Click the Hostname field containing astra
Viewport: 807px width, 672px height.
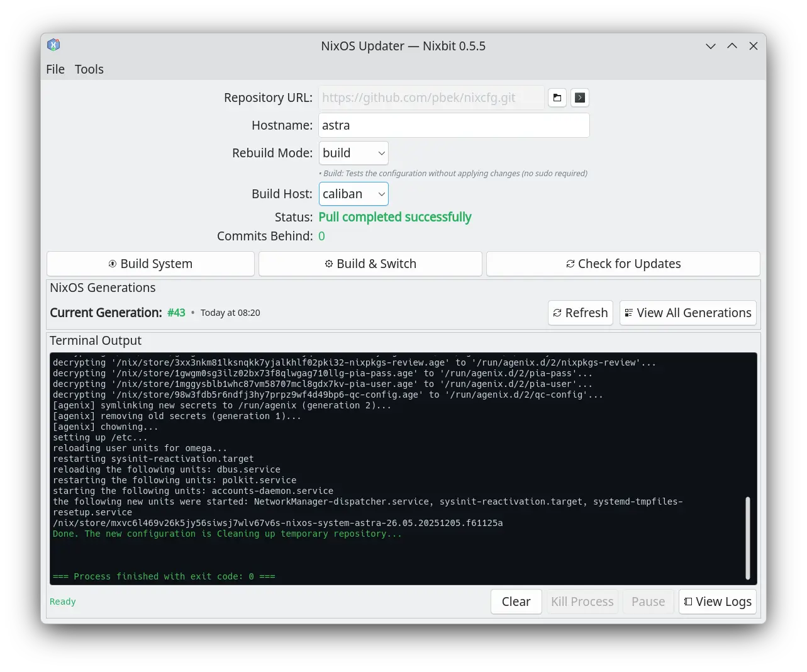click(x=454, y=125)
